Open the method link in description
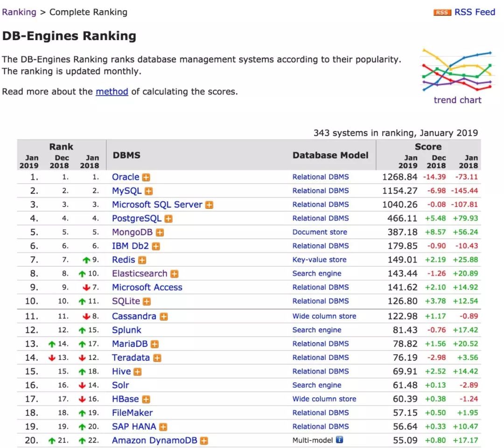 (x=112, y=91)
